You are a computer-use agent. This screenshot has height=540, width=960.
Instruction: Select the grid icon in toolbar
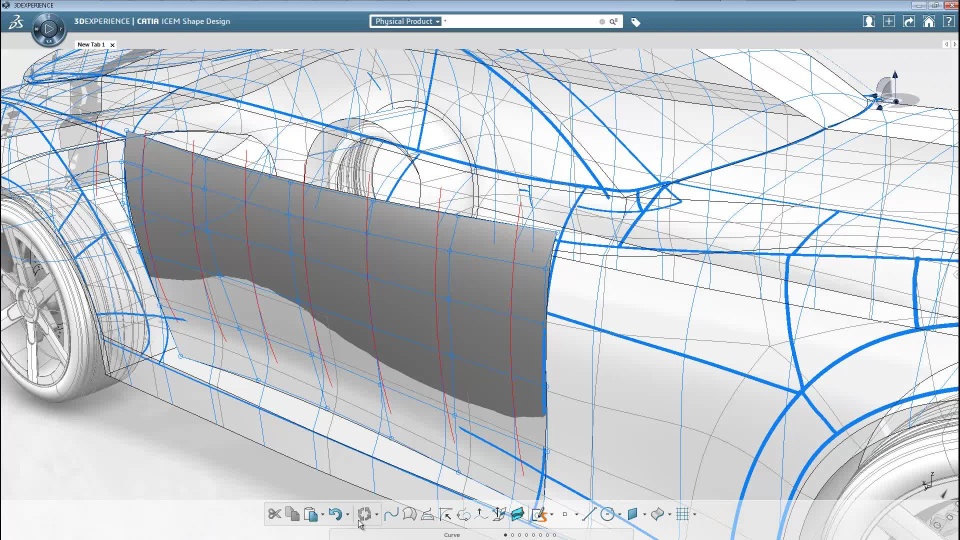(x=682, y=514)
